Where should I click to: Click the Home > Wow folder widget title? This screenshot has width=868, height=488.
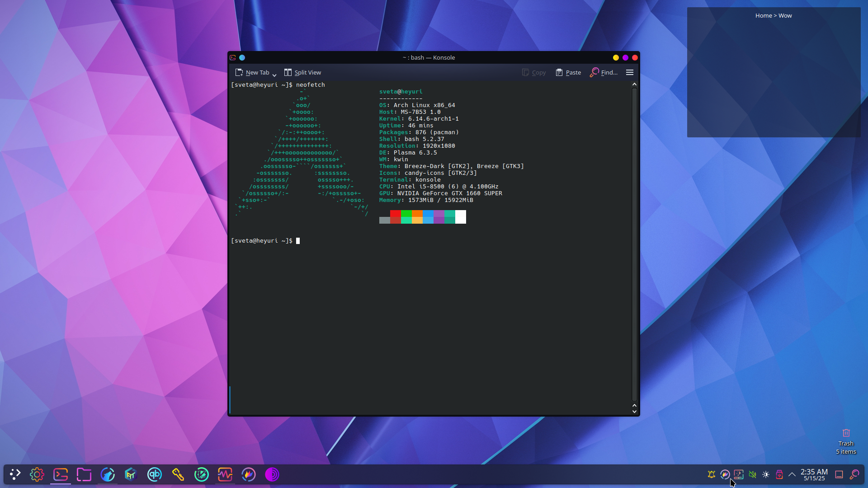click(x=774, y=15)
